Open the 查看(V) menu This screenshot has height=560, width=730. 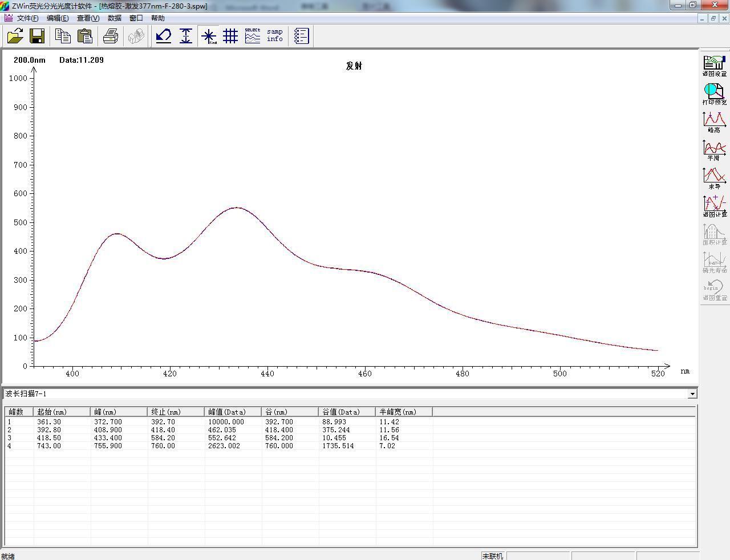tap(88, 18)
